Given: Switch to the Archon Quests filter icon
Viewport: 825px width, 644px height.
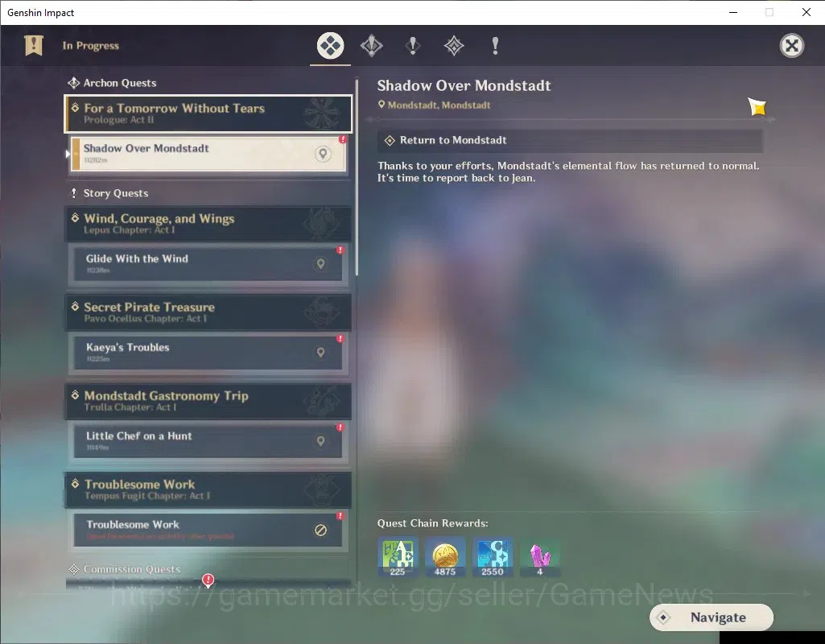Looking at the screenshot, I should coord(372,46).
